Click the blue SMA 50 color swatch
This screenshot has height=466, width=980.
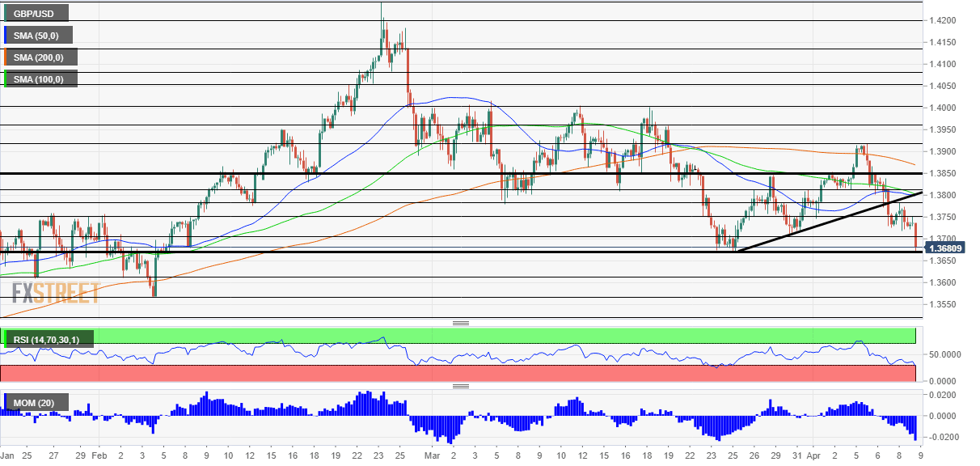pyautogui.click(x=6, y=35)
